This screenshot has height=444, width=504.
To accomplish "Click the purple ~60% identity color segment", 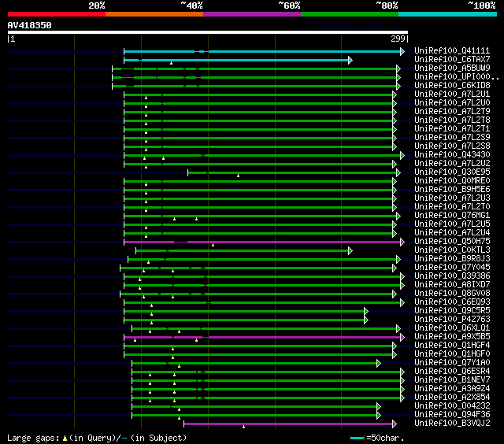I will coord(252,14).
